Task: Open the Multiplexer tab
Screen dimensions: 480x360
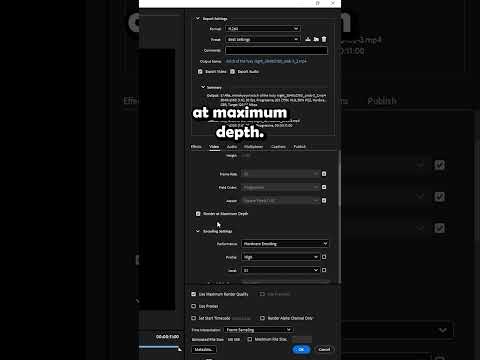Action: [253, 147]
